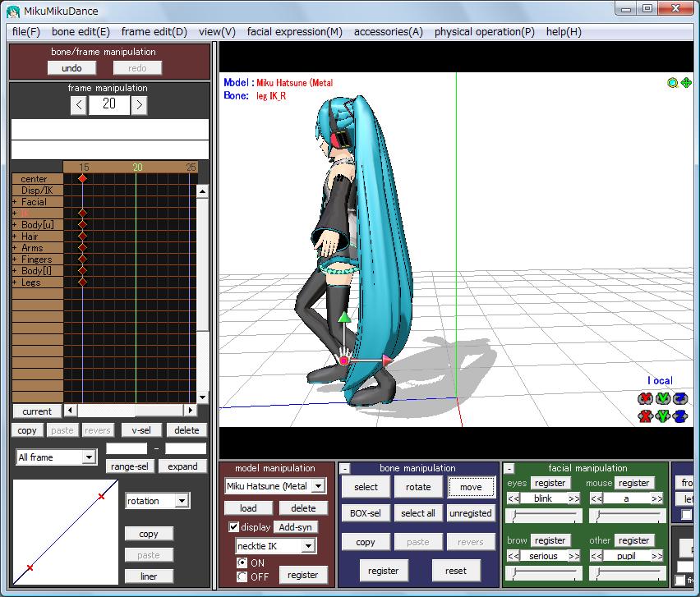
Task: Click the red right arrow bone handle
Action: click(387, 360)
